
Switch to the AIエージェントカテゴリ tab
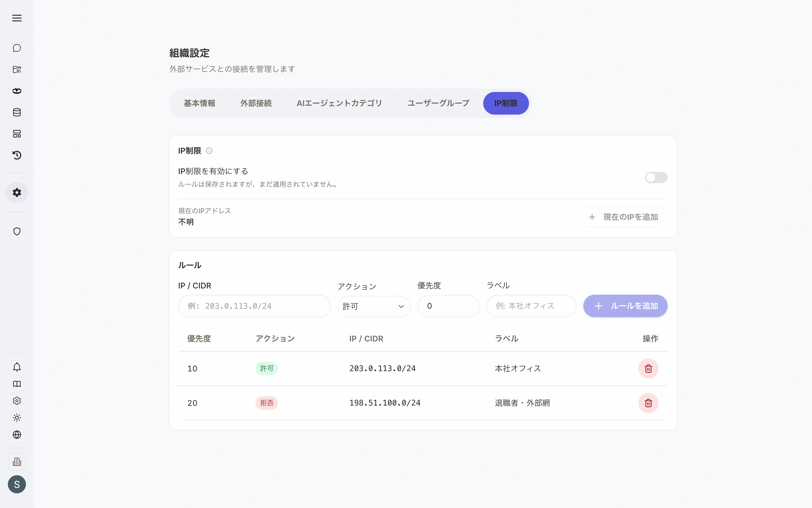click(x=339, y=103)
